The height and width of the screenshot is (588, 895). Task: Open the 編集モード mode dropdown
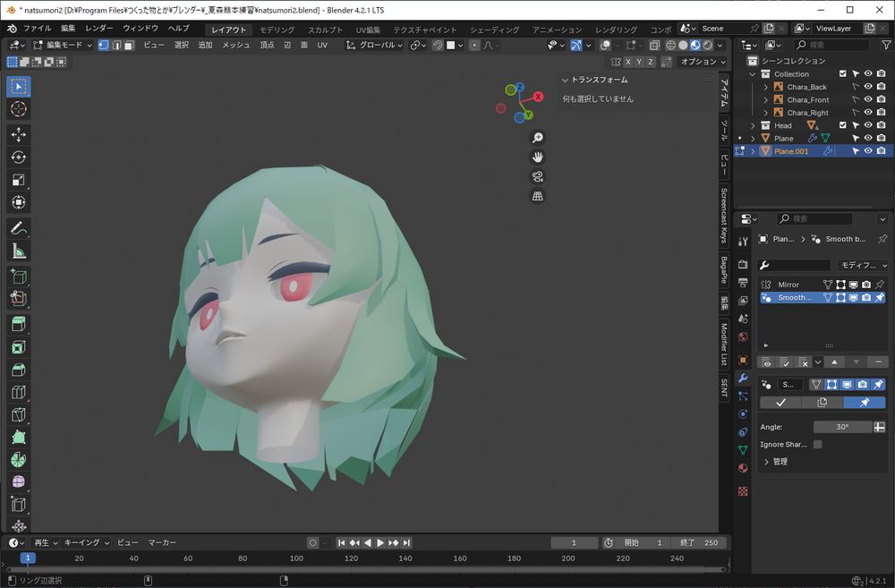(x=61, y=45)
